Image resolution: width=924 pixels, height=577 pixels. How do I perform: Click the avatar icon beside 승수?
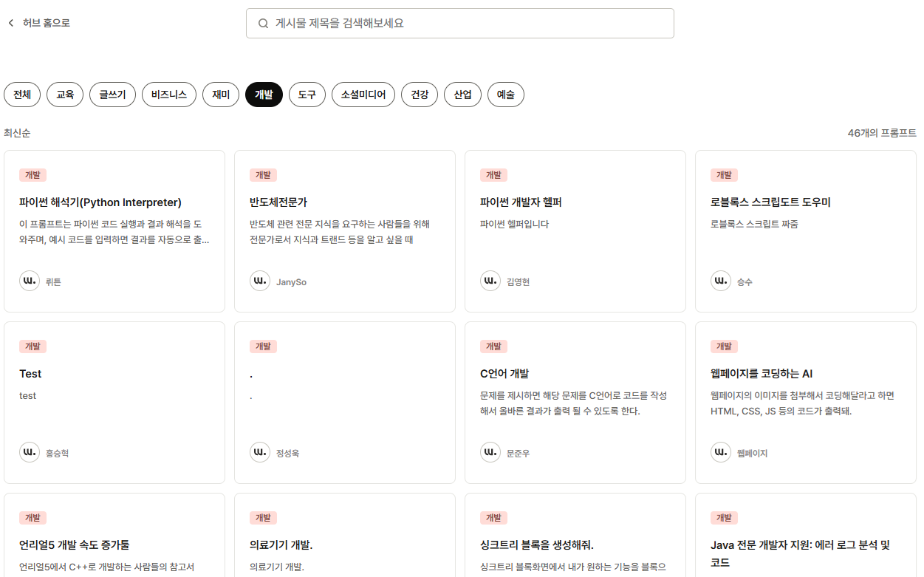coord(721,281)
